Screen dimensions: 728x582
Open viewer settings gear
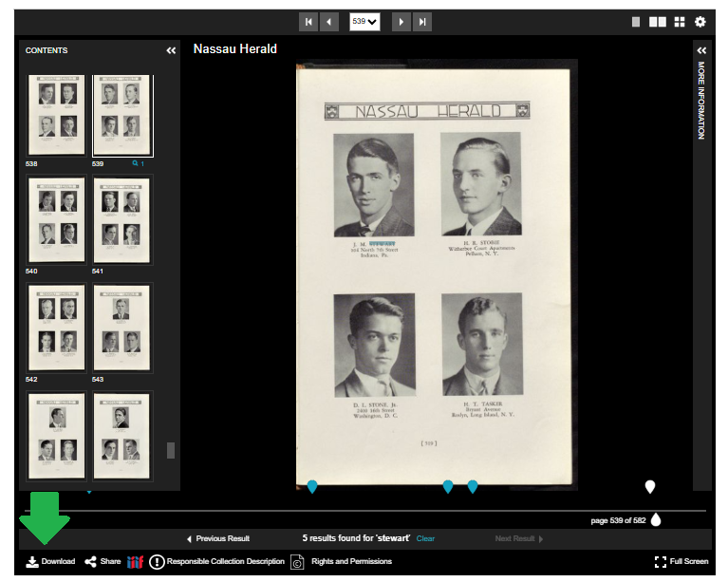tap(700, 22)
